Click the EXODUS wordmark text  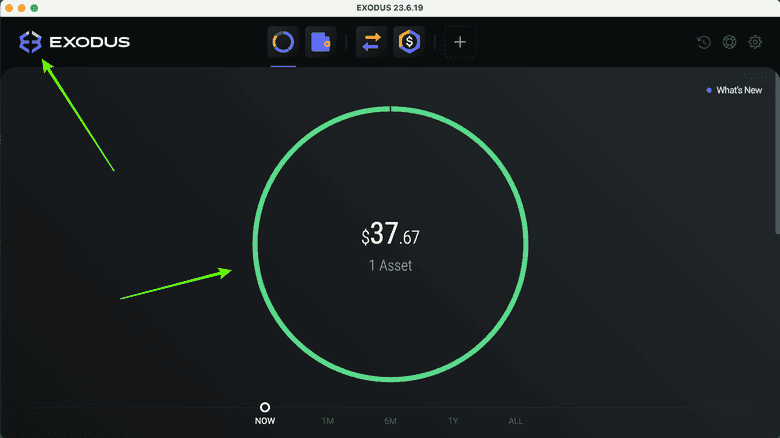[90, 42]
